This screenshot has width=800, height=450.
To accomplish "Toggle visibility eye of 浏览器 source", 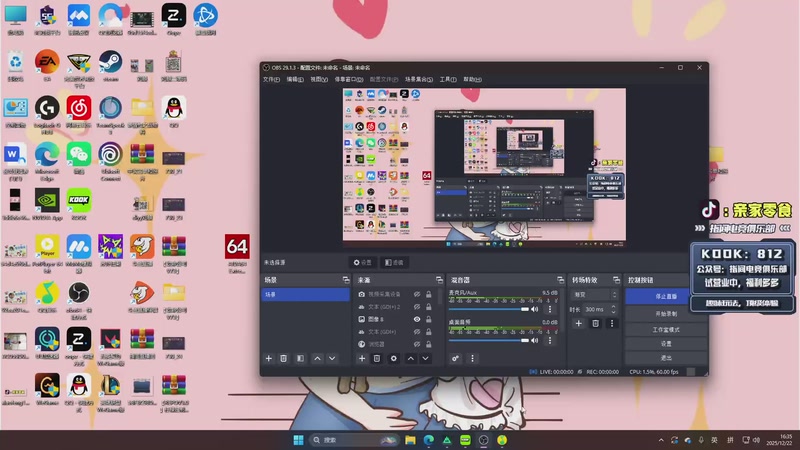I will click(x=417, y=344).
